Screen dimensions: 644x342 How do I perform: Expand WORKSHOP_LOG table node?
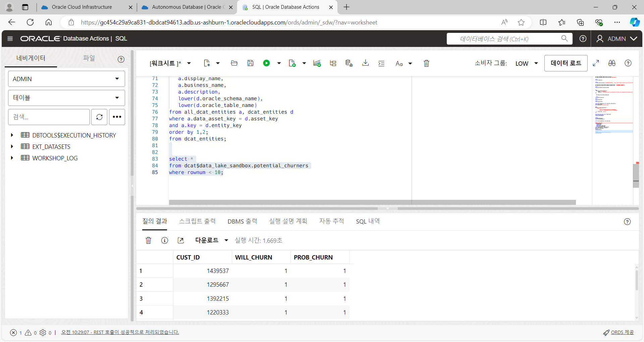pyautogui.click(x=12, y=158)
